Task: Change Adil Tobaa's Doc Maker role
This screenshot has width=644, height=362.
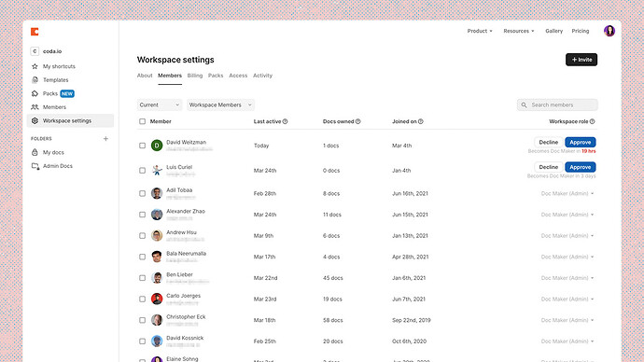Action: 567,193
